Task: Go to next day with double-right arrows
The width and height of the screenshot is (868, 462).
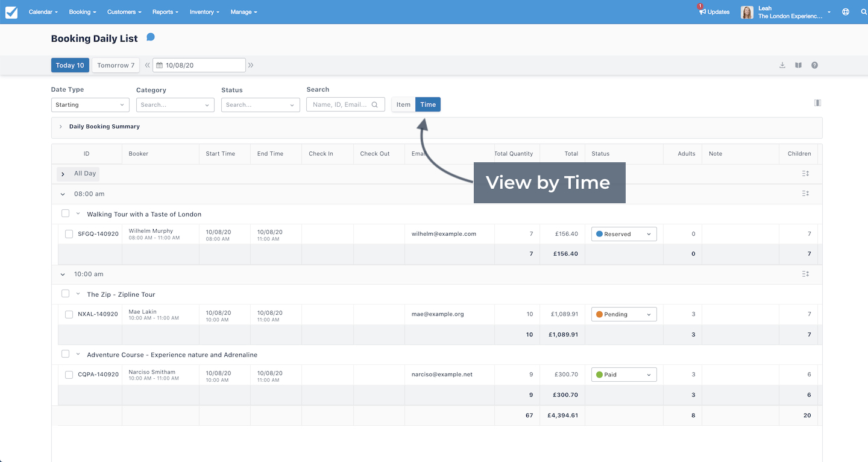Action: [x=251, y=65]
